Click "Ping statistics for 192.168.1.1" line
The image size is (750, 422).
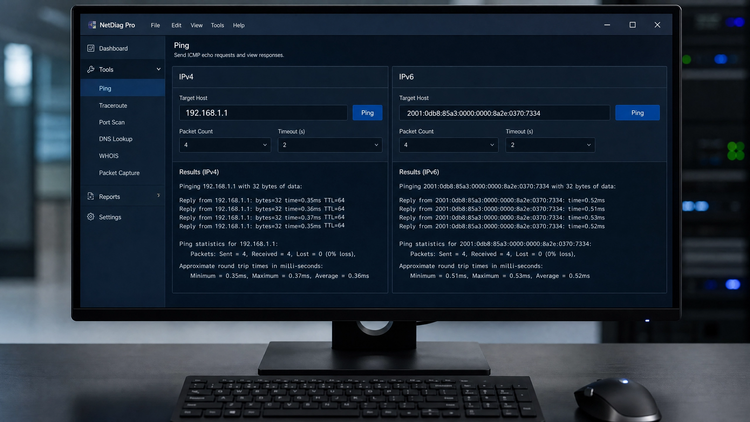pos(229,244)
